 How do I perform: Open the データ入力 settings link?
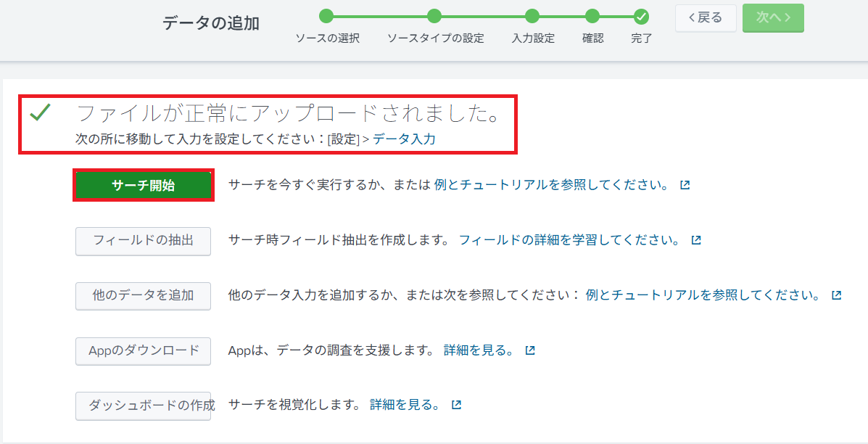point(404,139)
